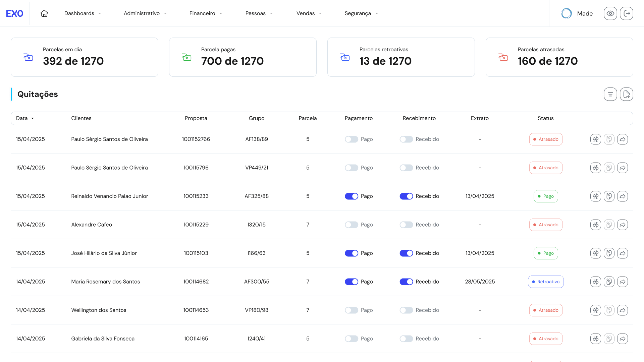Viewport: 644px width, 362px height.
Task: Sort by the Data column arrow
Action: pyautogui.click(x=33, y=118)
